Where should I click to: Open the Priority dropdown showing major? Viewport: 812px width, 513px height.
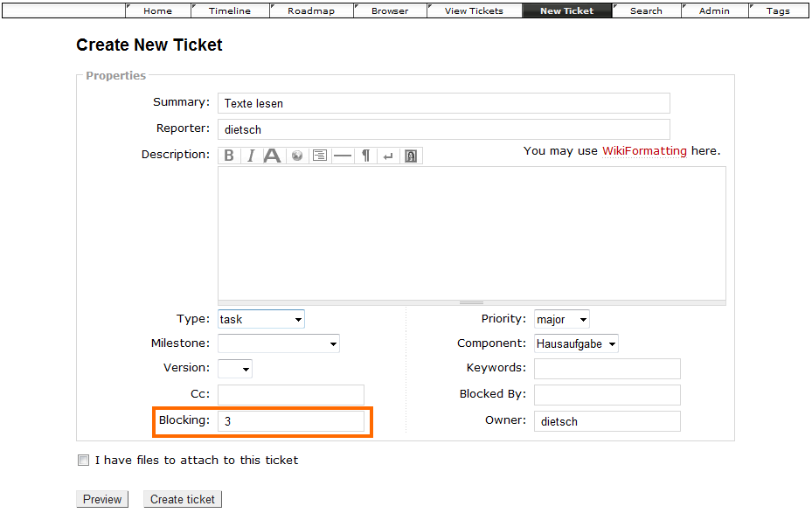(561, 319)
